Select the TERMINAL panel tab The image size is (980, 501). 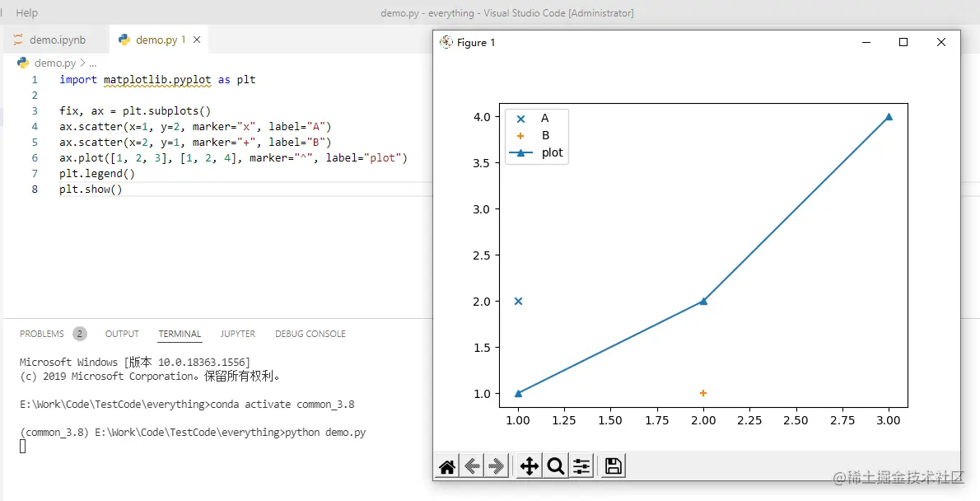[x=180, y=334]
